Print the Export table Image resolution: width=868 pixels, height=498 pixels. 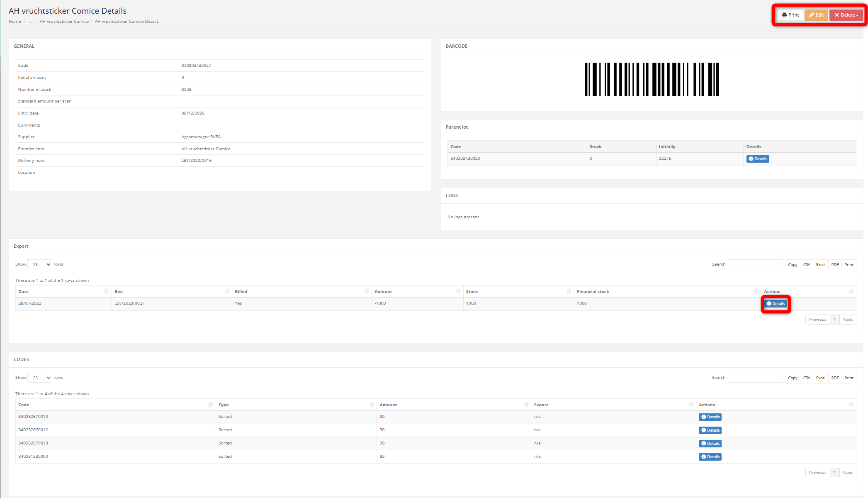pos(849,265)
